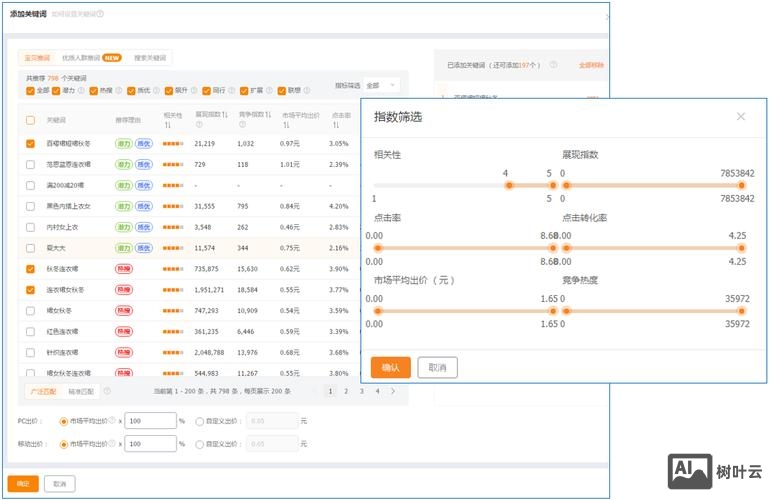The height and width of the screenshot is (500, 770).
Task: Click the help icon beside 精准匹配
Action: click(107, 391)
